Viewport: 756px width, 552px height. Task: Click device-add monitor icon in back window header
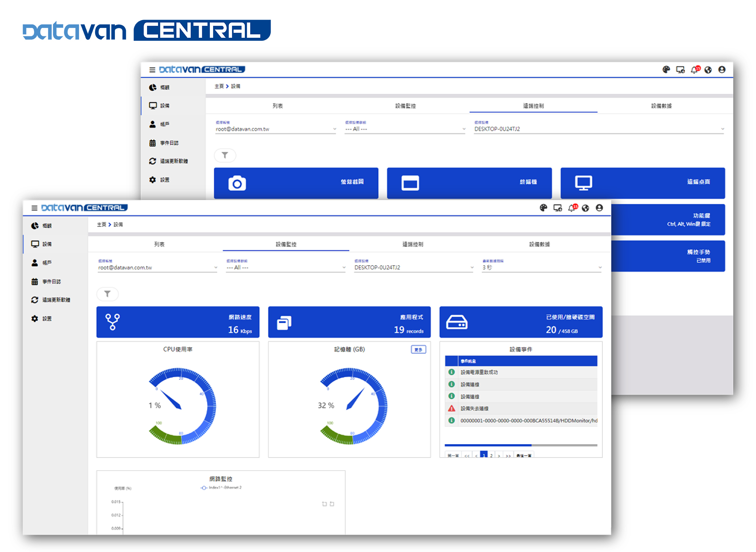(x=680, y=70)
